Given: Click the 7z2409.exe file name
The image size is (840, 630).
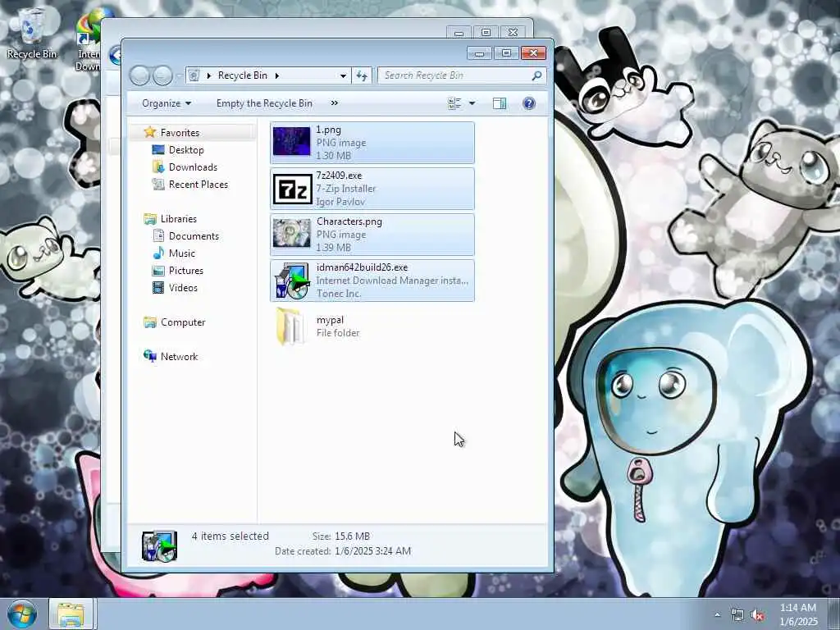Looking at the screenshot, I should pos(339,176).
